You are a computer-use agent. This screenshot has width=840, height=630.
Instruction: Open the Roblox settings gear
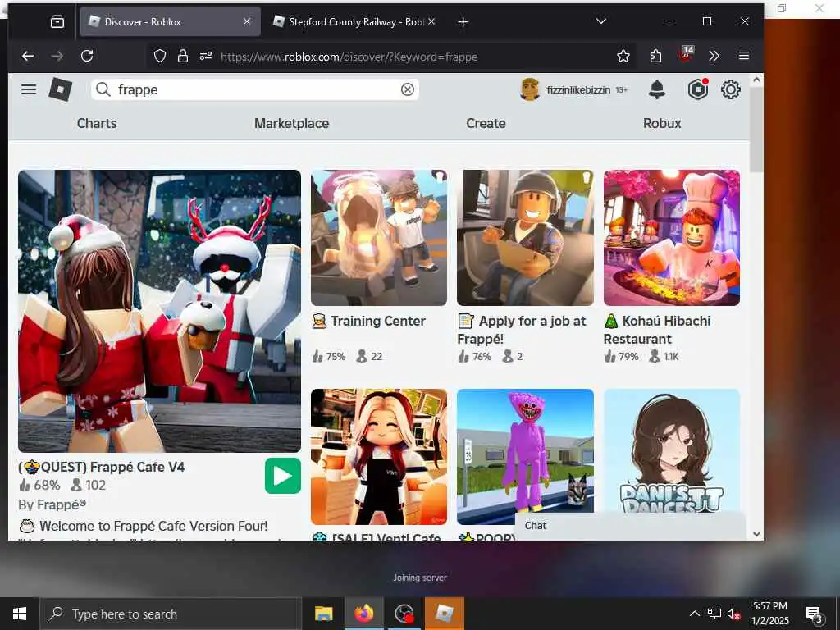(x=731, y=89)
